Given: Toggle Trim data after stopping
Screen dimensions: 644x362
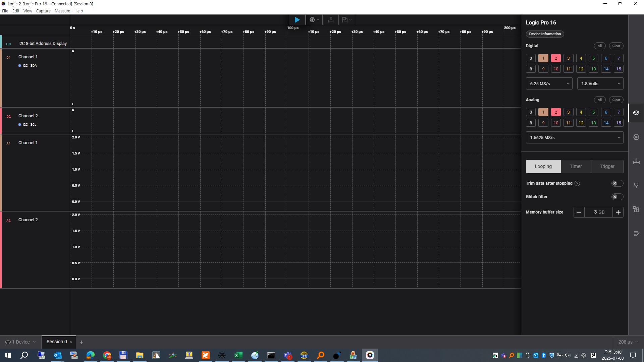Looking at the screenshot, I should (617, 183).
